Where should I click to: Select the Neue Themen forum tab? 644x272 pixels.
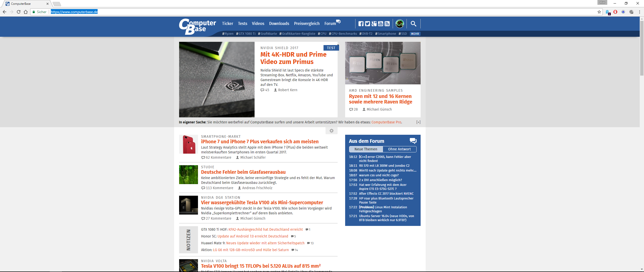point(366,149)
